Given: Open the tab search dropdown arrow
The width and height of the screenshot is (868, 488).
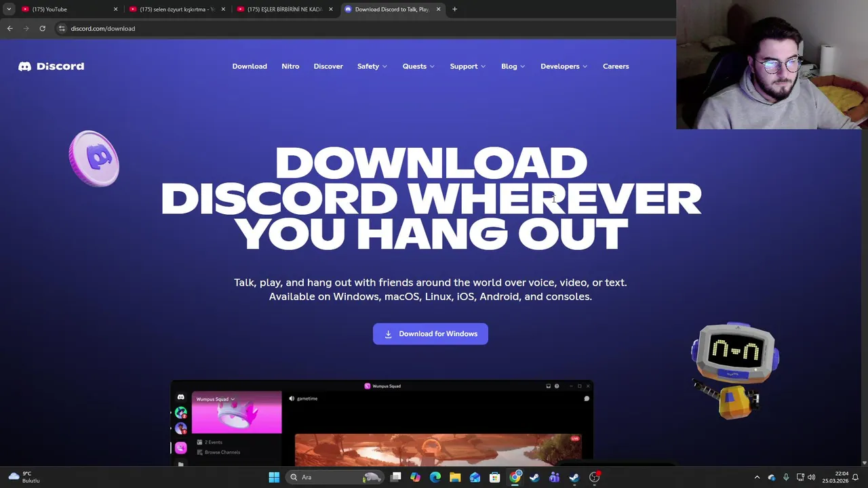Looking at the screenshot, I should pos(9,9).
